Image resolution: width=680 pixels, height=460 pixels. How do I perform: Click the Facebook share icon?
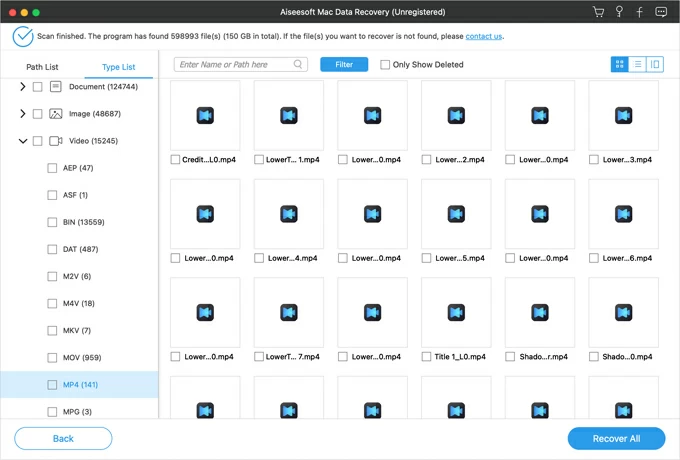point(640,12)
